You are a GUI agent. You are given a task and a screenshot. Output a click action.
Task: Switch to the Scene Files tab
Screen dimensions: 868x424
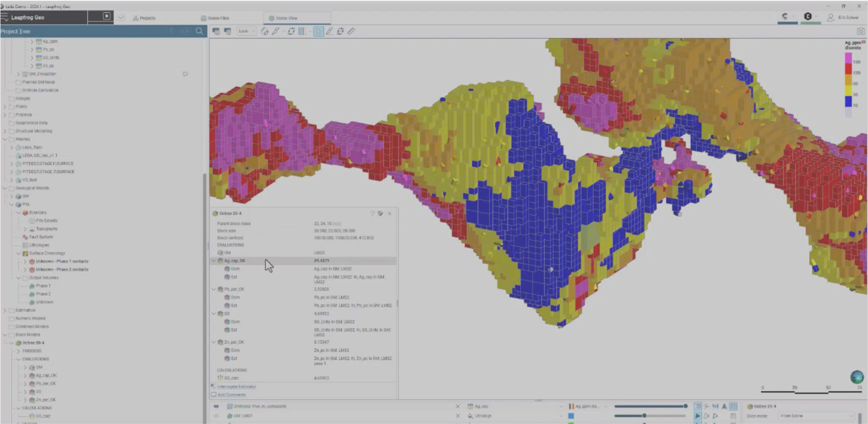click(x=215, y=18)
